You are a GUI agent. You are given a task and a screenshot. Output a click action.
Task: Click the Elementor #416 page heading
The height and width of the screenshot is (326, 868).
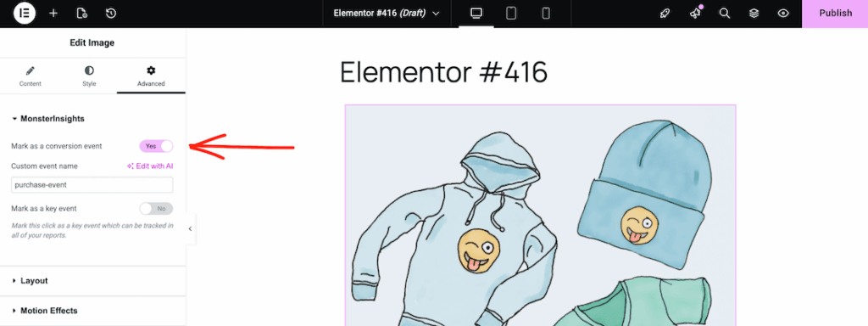pos(443,73)
